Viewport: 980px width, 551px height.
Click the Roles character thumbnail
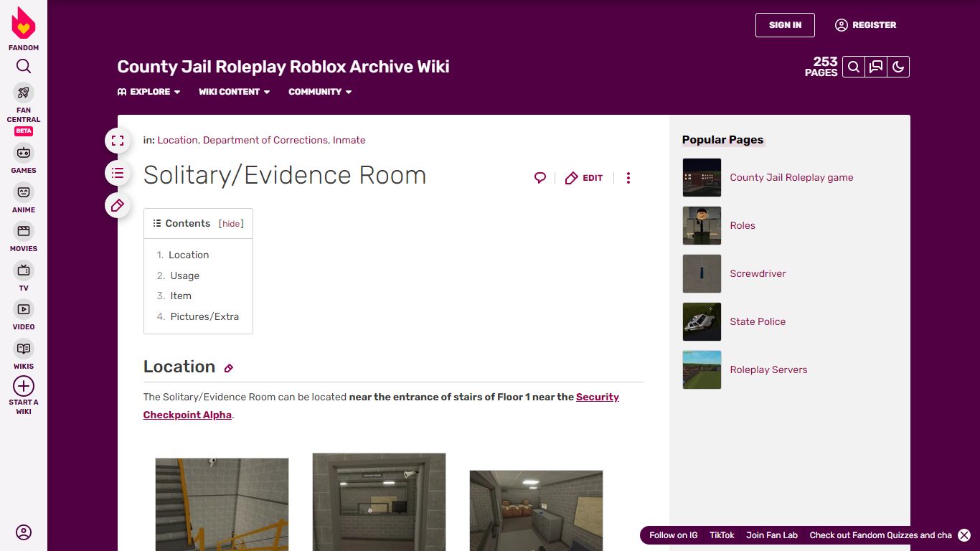pyautogui.click(x=702, y=225)
